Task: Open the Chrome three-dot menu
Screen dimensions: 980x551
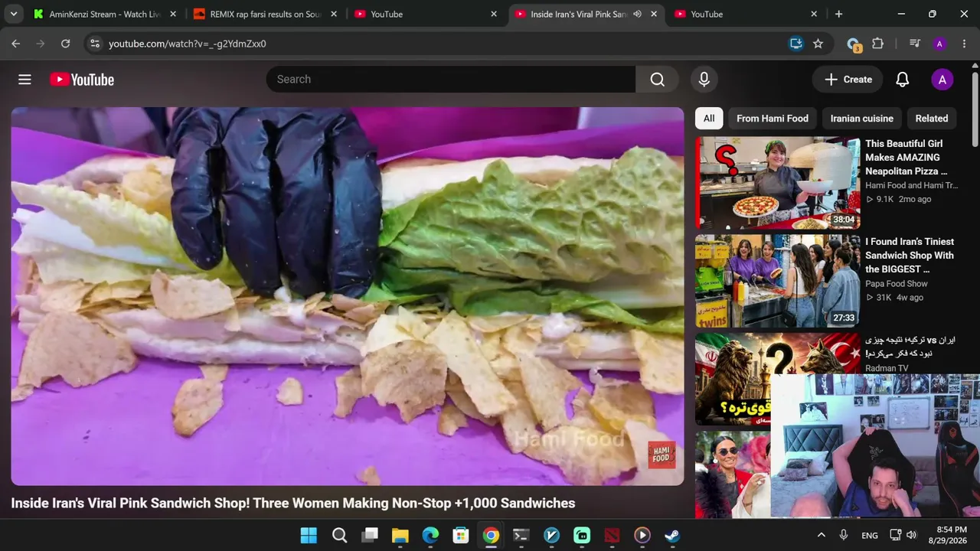Action: (964, 44)
